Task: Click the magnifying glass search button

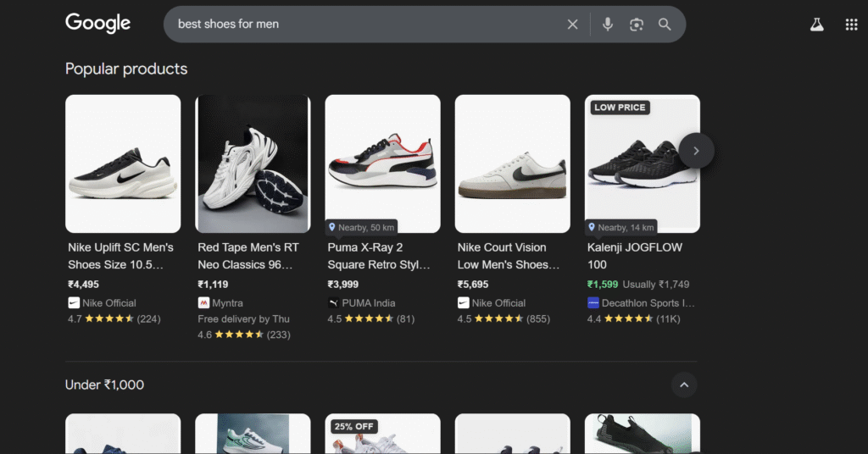Action: point(665,25)
